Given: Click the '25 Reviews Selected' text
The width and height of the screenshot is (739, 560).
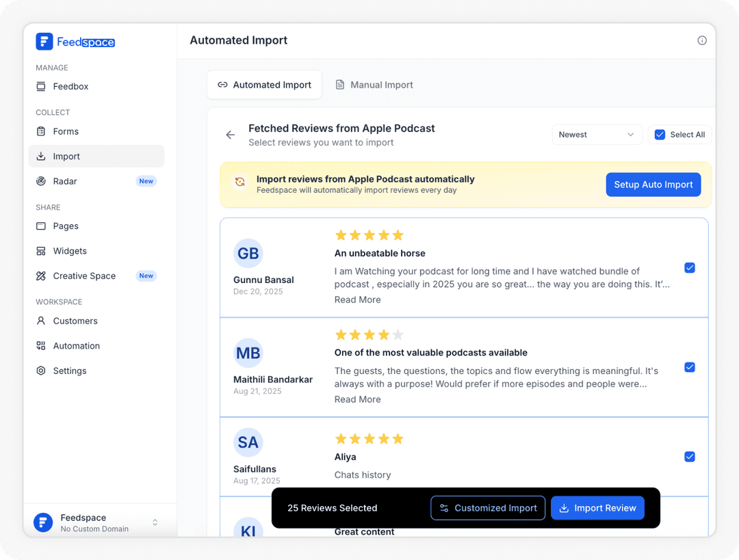Looking at the screenshot, I should pyautogui.click(x=333, y=508).
